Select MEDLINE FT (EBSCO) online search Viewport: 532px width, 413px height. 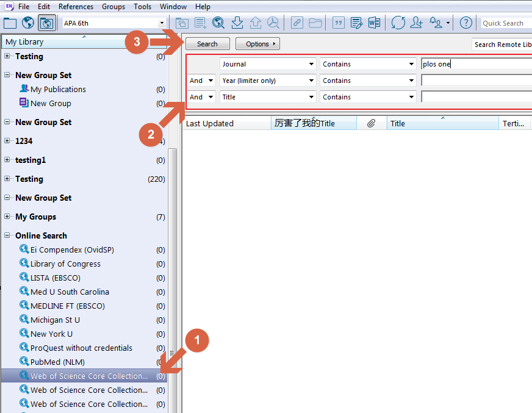tap(67, 306)
